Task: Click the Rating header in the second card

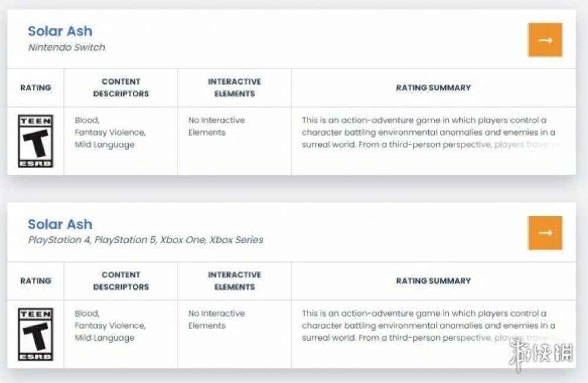Action: [36, 281]
